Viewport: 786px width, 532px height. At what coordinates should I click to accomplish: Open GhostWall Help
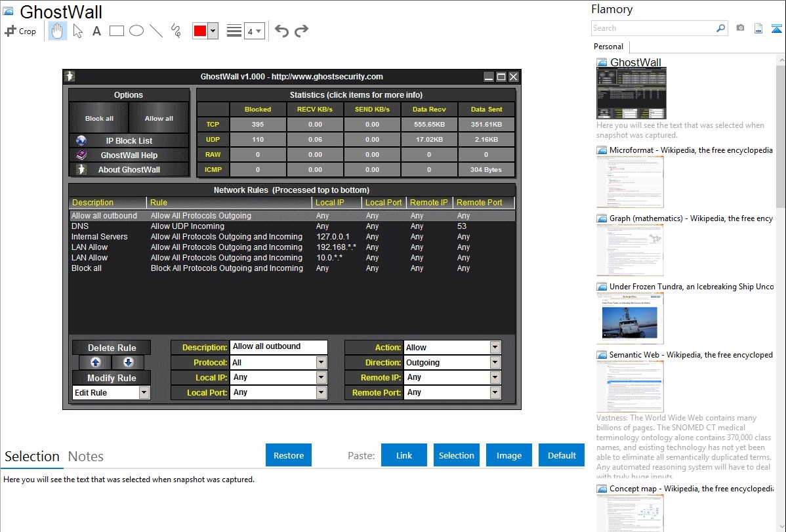[x=129, y=155]
